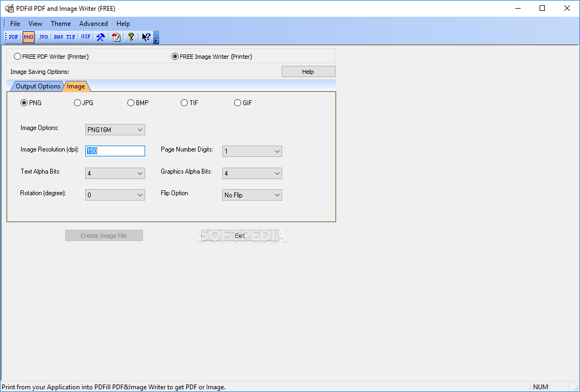Screen dimensions: 580x392
Task: Switch to the Image tab
Action: tap(76, 86)
